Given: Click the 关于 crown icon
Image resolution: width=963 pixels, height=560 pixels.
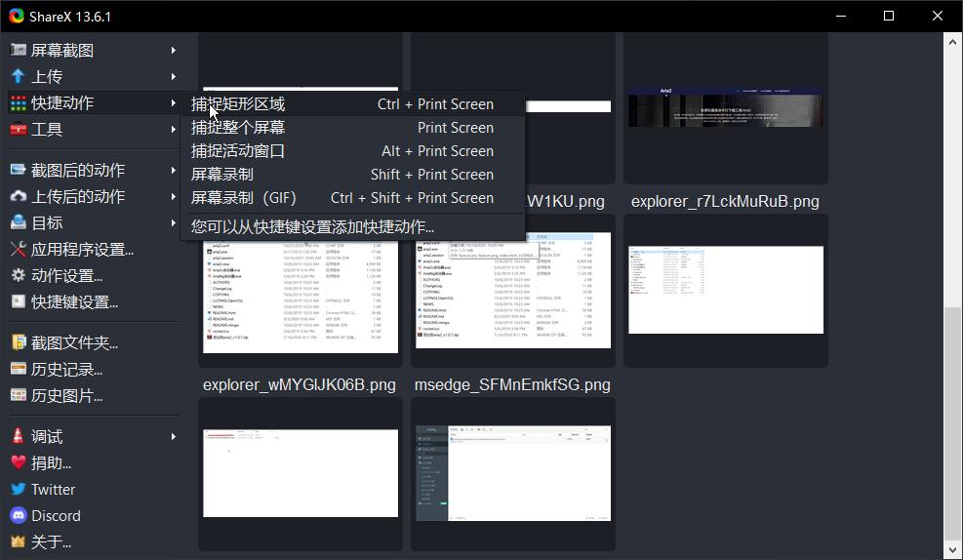Looking at the screenshot, I should click(x=19, y=541).
